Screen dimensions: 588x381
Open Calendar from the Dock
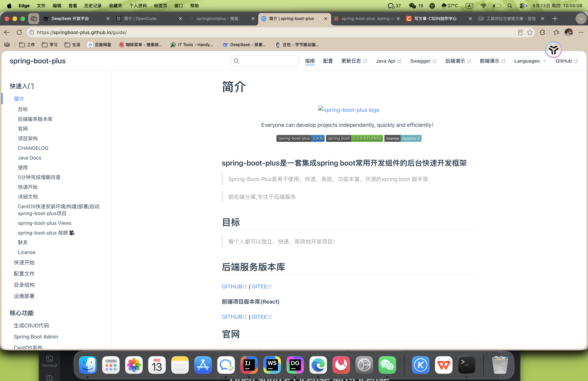[x=157, y=365]
